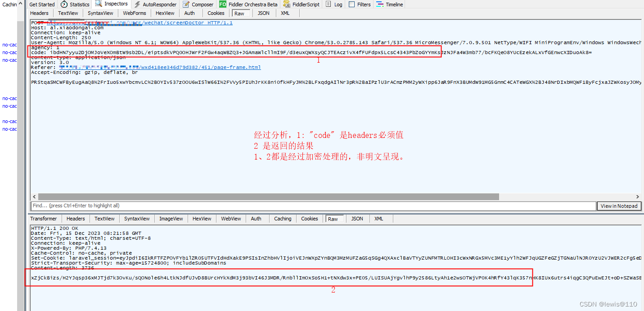Open the response Transformer tab
This screenshot has width=644, height=311.
click(44, 219)
